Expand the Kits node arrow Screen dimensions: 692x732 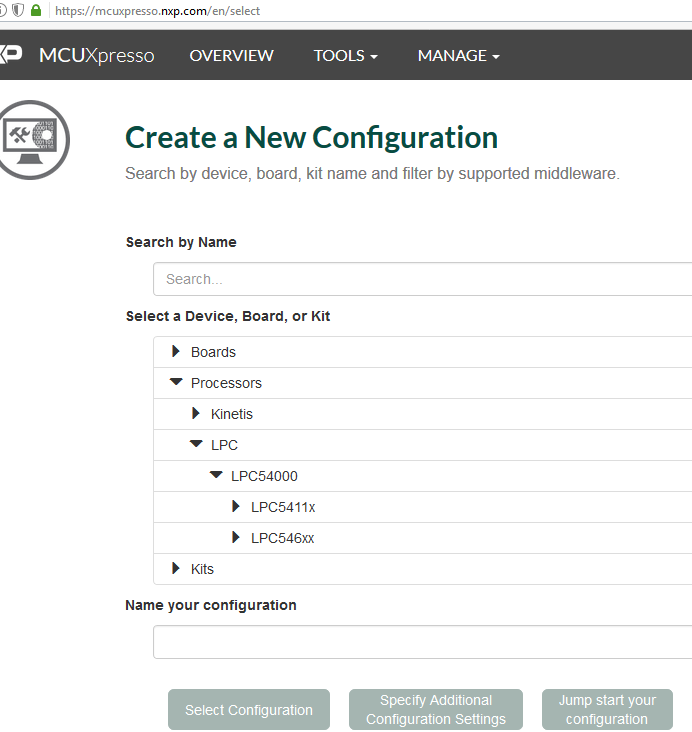click(x=176, y=569)
